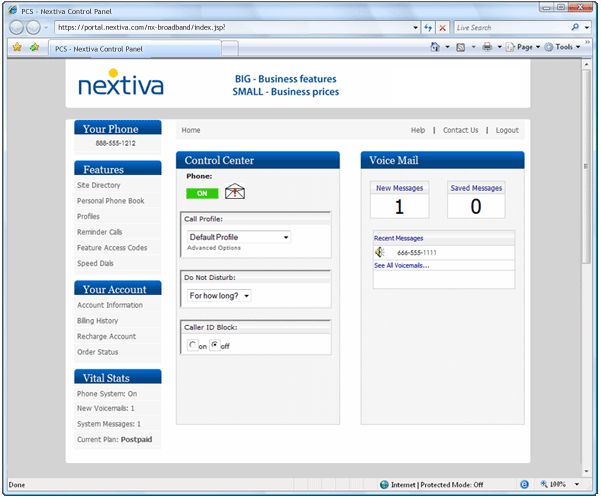Open the Print dropdown arrow

click(499, 47)
